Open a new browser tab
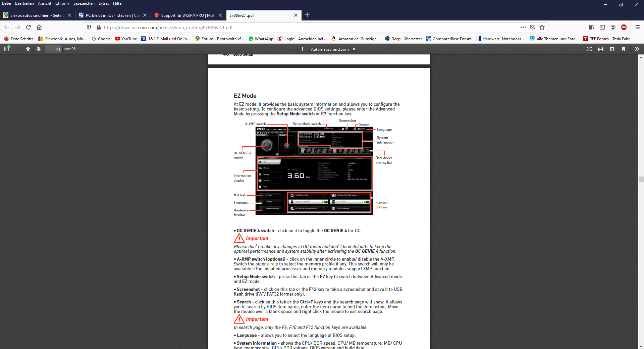The image size is (644, 349). pyautogui.click(x=307, y=15)
